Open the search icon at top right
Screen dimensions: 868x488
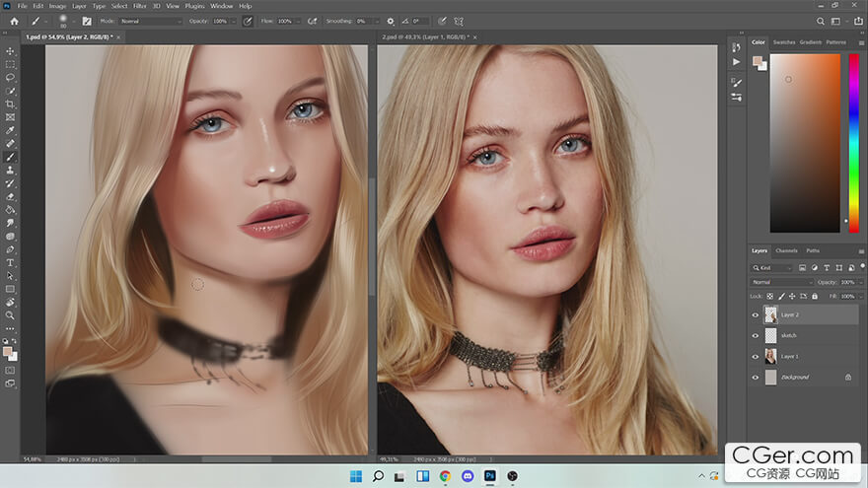pos(821,21)
